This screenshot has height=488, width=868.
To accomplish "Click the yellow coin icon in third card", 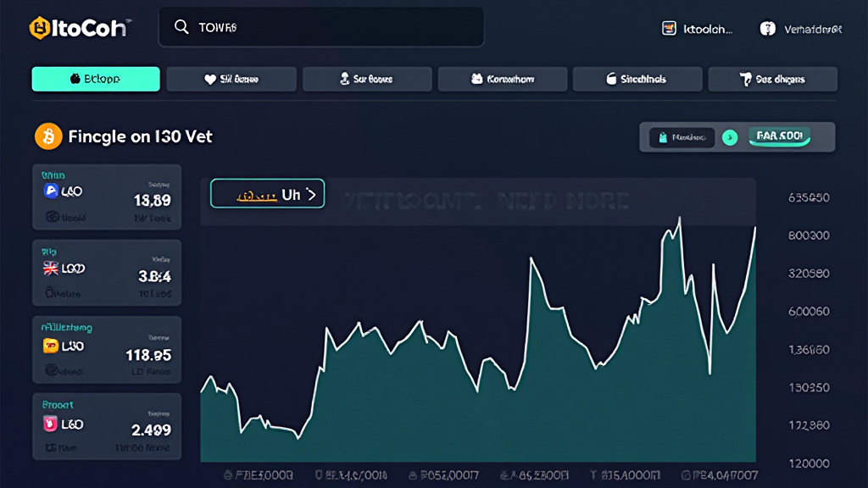I will click(50, 346).
